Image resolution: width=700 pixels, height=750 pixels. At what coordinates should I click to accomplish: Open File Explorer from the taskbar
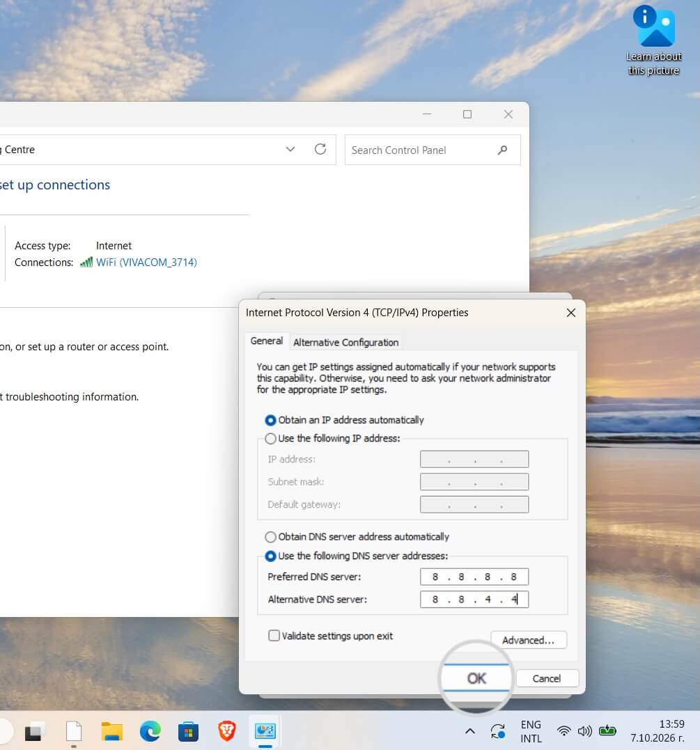112,731
